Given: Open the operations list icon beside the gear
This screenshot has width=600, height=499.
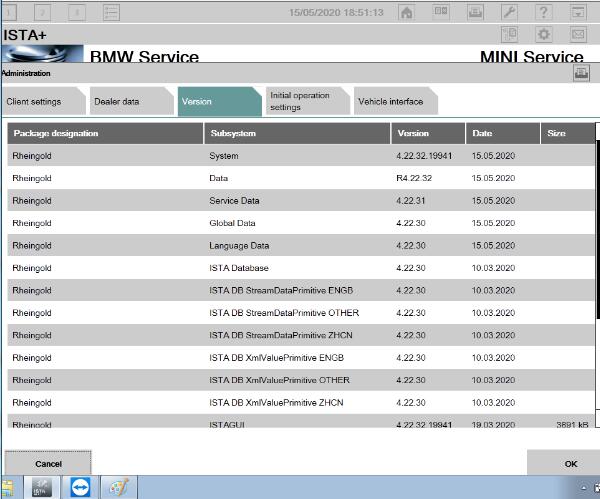Looking at the screenshot, I should pyautogui.click(x=509, y=34).
